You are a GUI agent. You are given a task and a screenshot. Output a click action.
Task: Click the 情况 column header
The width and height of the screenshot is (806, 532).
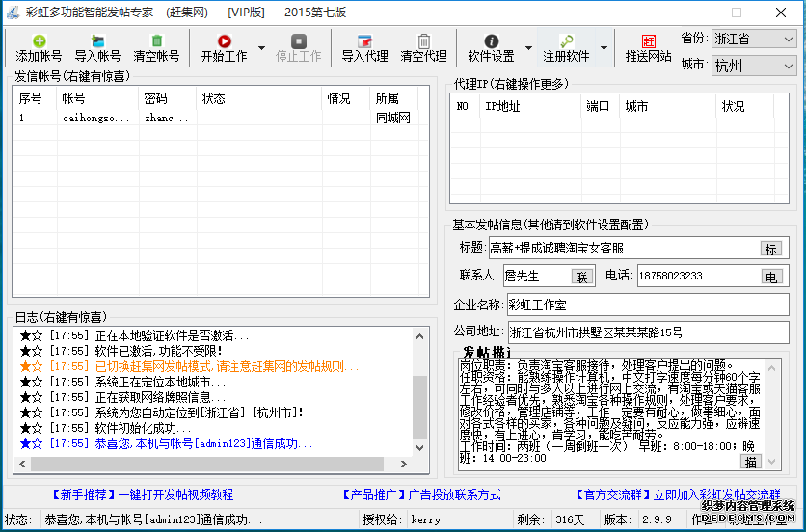click(x=346, y=98)
